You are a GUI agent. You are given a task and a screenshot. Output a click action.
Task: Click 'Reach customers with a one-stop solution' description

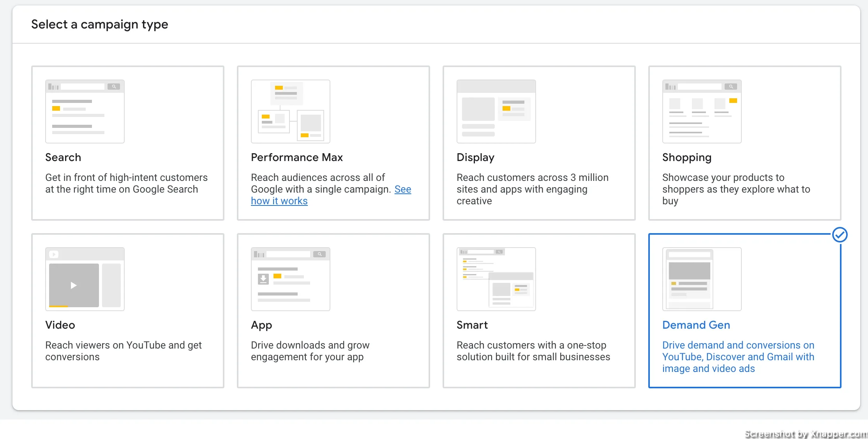(x=533, y=351)
